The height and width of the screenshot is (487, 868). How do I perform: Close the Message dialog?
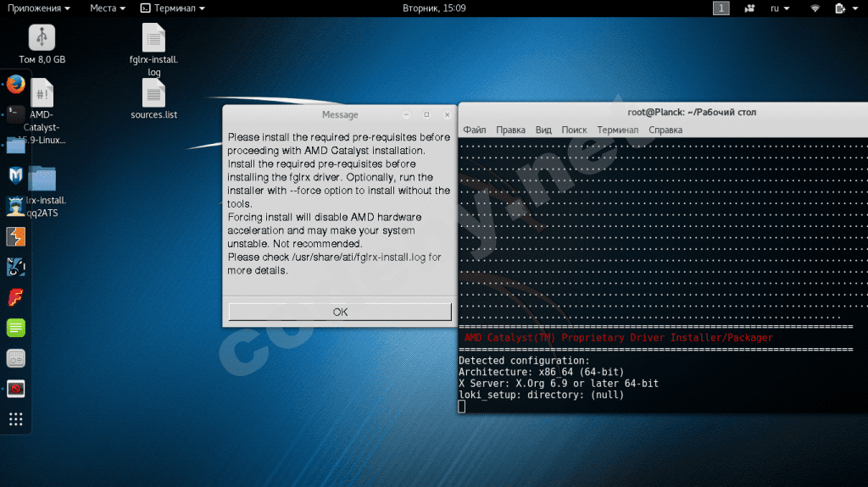pyautogui.click(x=448, y=114)
